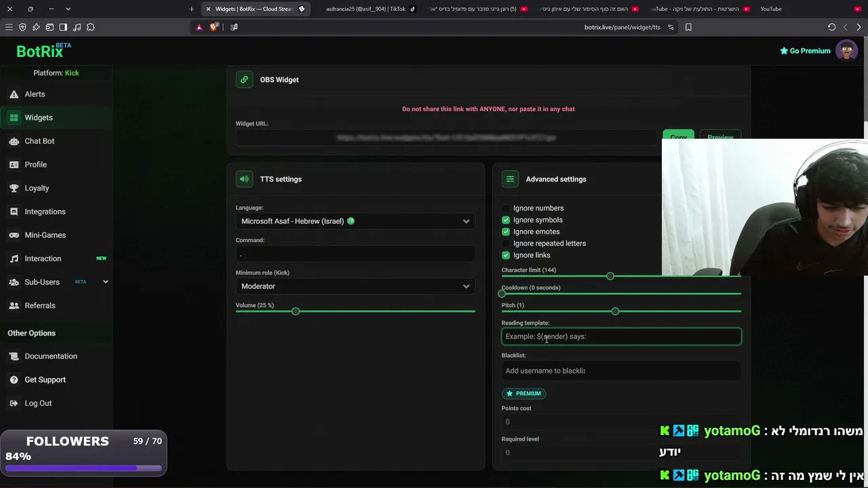868x488 pixels.
Task: Click the BotRix logo
Action: coord(43,51)
